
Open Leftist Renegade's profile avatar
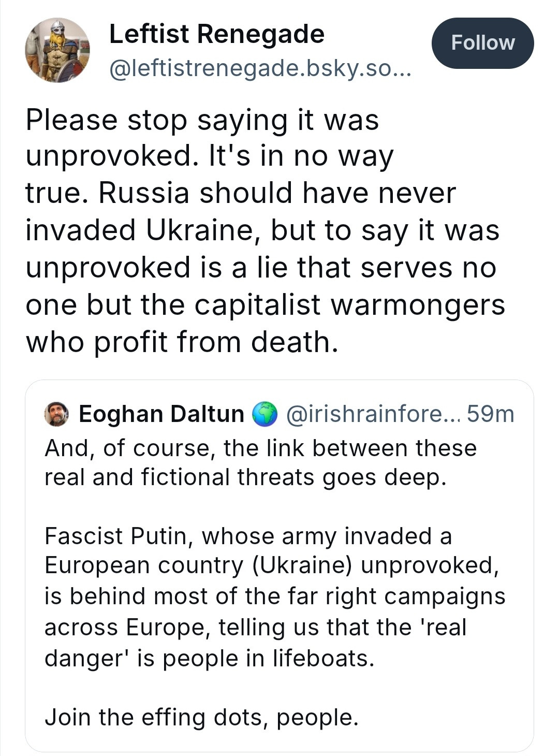pos(57,50)
